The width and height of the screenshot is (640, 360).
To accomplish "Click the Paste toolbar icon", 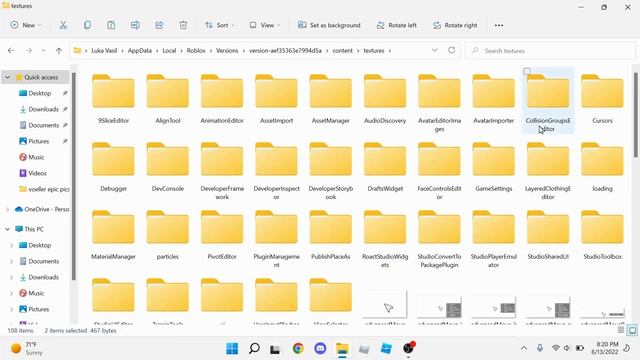I will 111,25.
